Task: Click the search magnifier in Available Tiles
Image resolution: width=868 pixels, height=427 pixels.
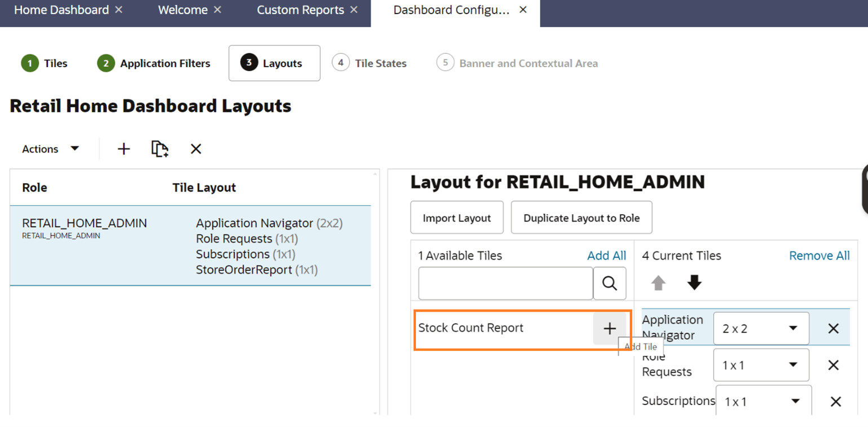Action: [x=609, y=283]
